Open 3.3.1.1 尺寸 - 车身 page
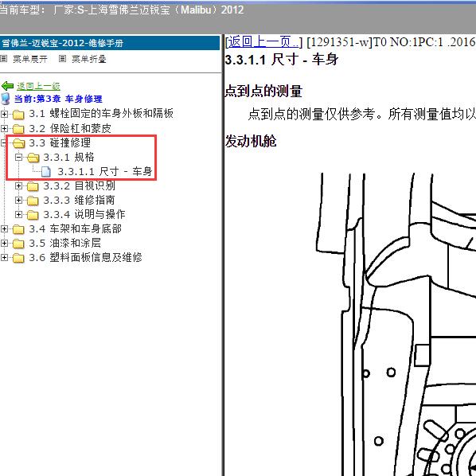 point(105,171)
